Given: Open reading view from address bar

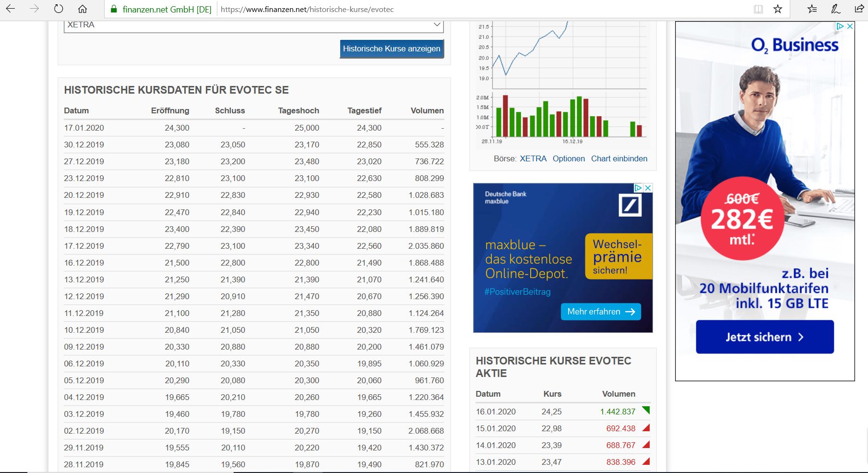Looking at the screenshot, I should [758, 9].
